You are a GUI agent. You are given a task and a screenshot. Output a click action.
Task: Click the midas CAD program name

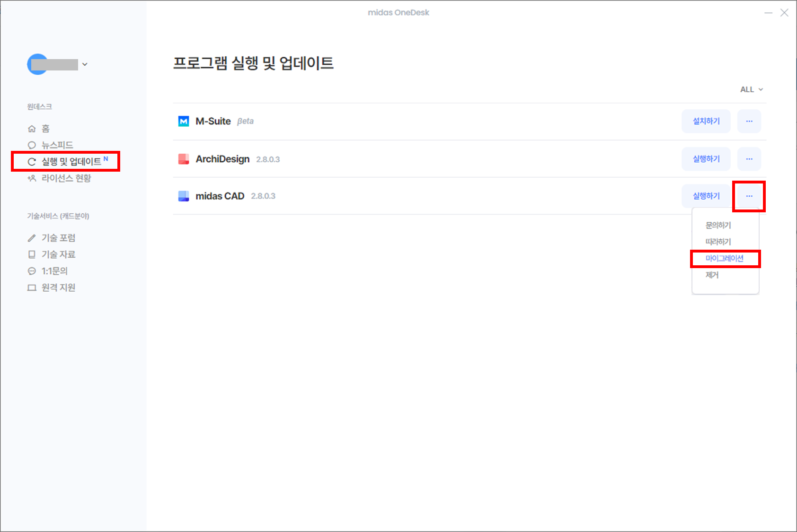coord(220,196)
